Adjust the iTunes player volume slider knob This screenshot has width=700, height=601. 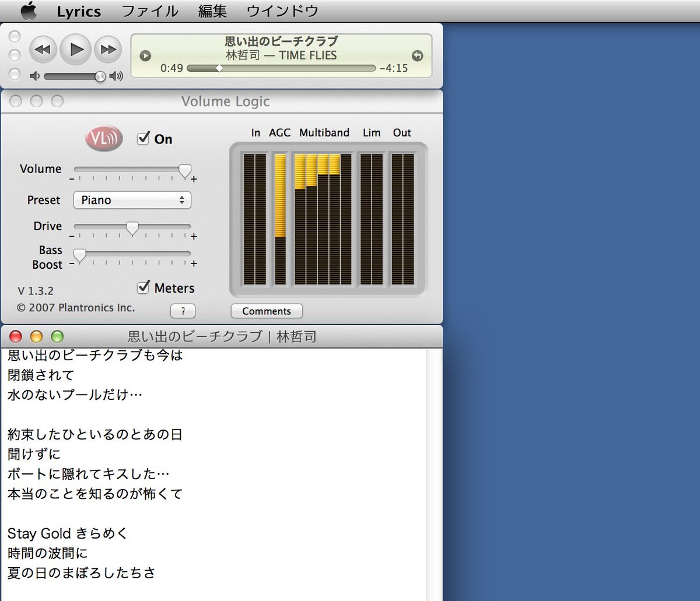pyautogui.click(x=100, y=76)
